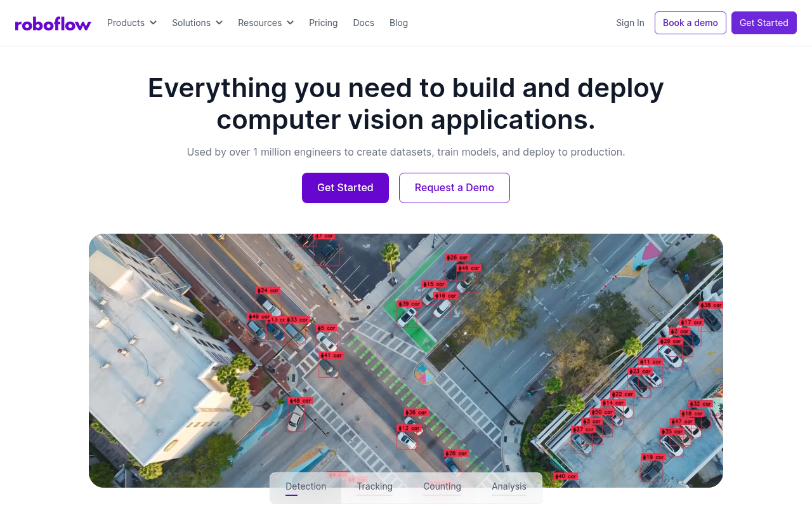Switch to the Counting tab
The width and height of the screenshot is (812, 508).
tap(442, 486)
